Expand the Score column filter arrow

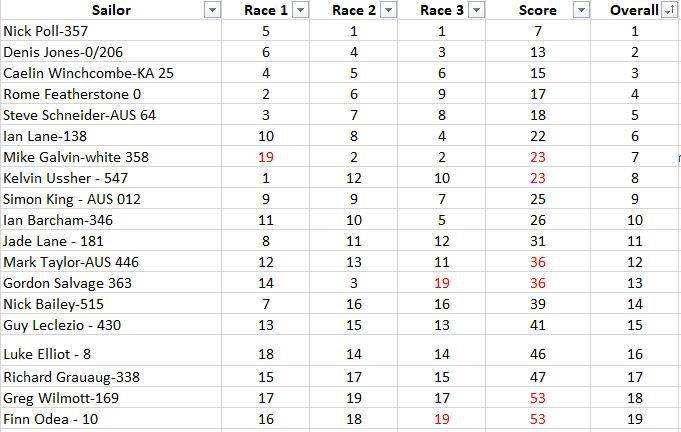582,10
